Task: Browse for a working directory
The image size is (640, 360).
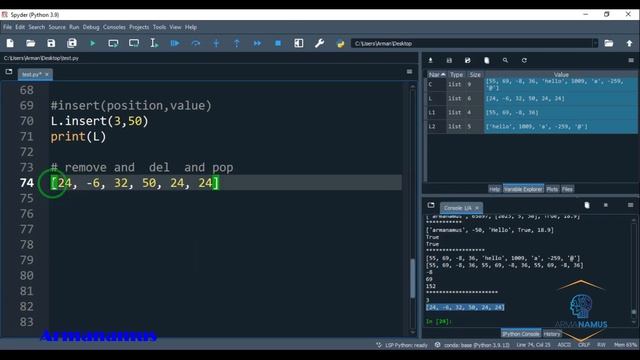Action: click(609, 43)
